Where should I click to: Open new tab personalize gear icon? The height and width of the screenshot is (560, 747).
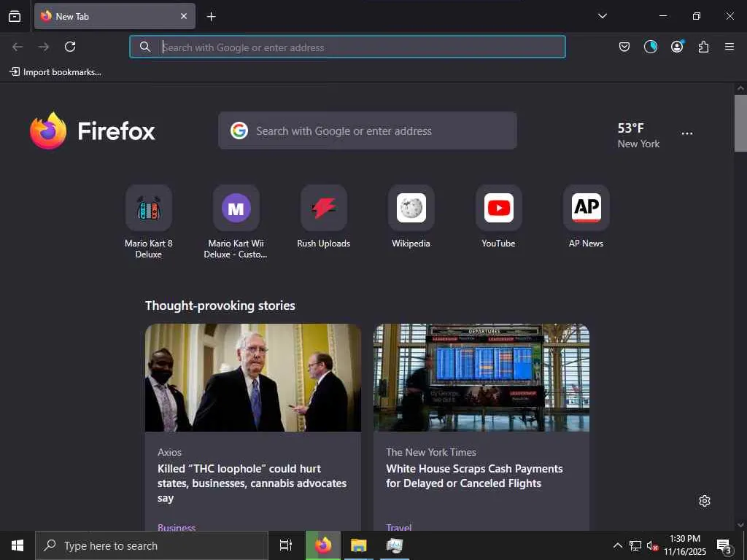(705, 501)
